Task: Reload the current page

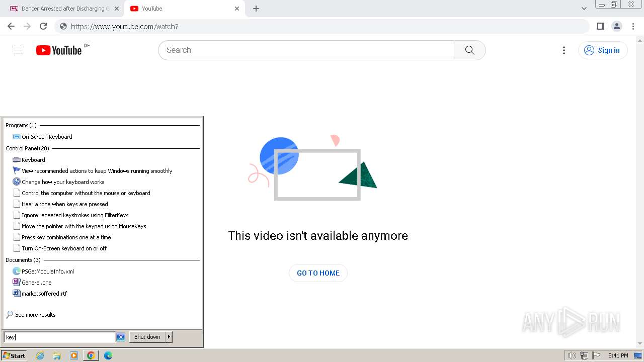Action: point(43,26)
